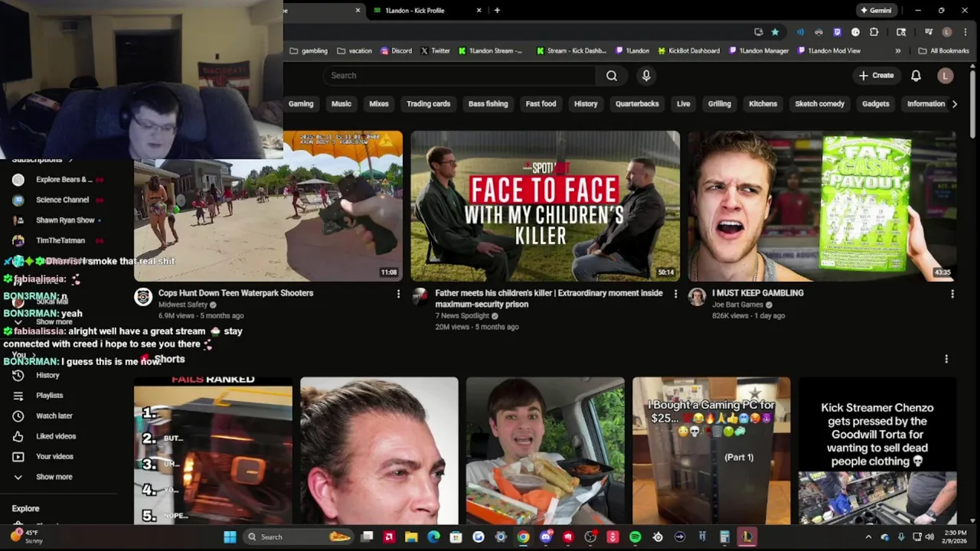Open Watch later in the sidebar
Screen dimensions: 980x551
(x=54, y=416)
